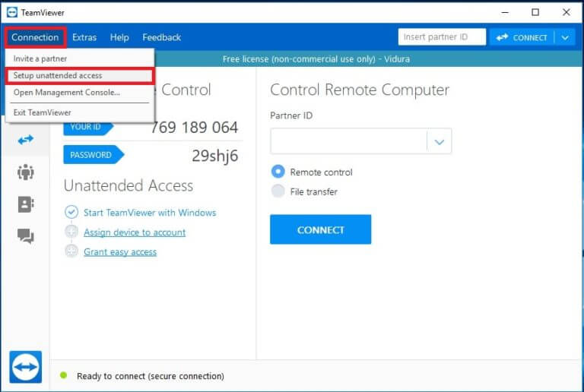Open the Extras menu
Screen dimensions: 584x392
point(84,37)
